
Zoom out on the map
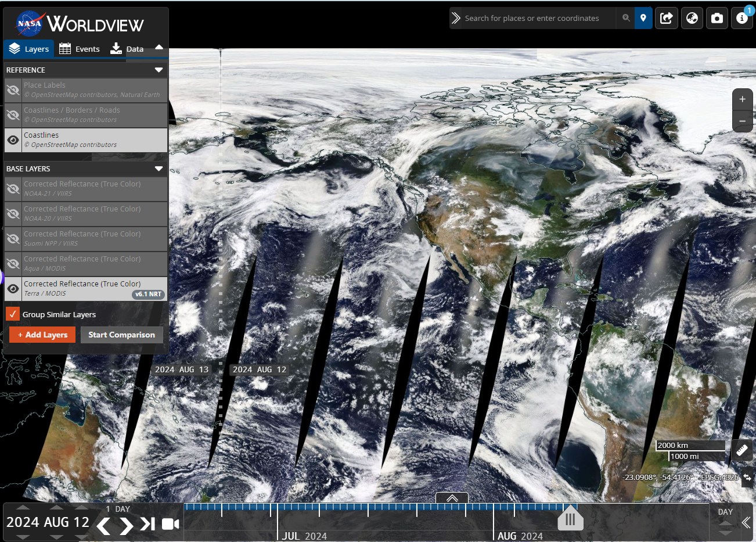click(x=742, y=121)
